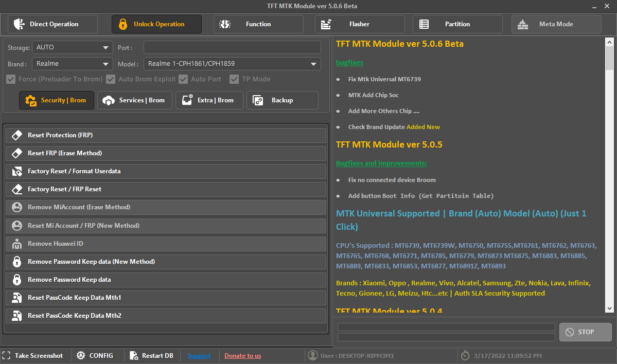Click the Restart DB icon
The height and width of the screenshot is (364, 617).
[x=133, y=355]
